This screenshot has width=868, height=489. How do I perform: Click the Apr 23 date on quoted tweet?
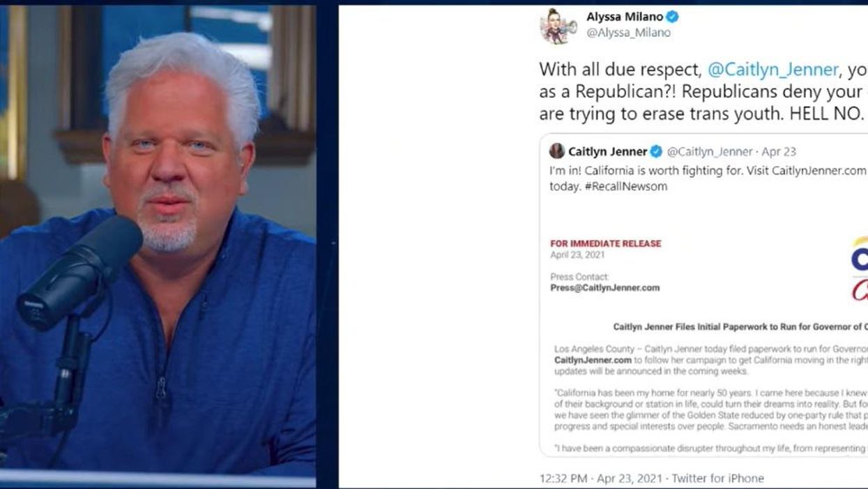(779, 151)
